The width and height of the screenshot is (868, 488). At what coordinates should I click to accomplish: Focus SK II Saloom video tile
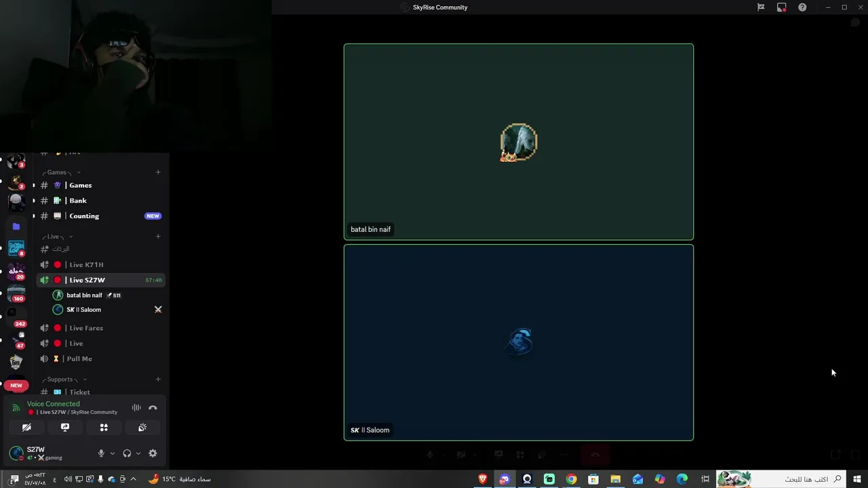coord(519,342)
